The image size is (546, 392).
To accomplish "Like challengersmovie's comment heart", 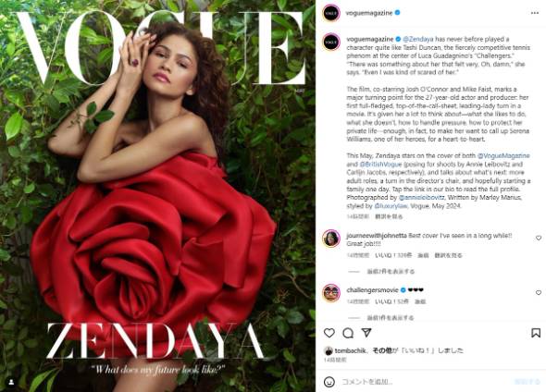I will [539, 292].
